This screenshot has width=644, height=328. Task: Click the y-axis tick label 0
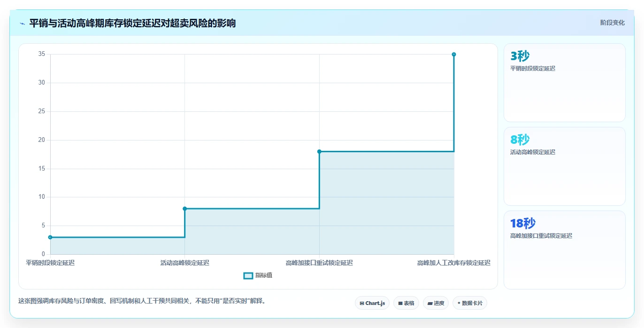point(44,254)
